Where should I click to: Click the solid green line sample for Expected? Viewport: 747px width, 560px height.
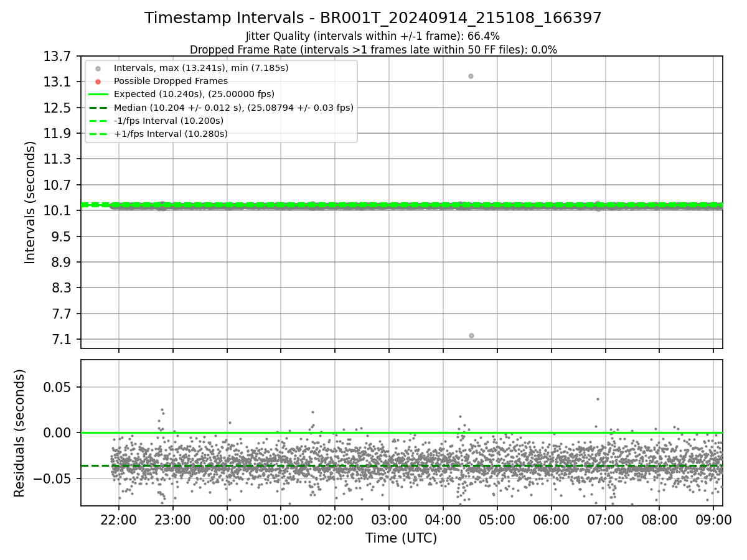(x=98, y=95)
